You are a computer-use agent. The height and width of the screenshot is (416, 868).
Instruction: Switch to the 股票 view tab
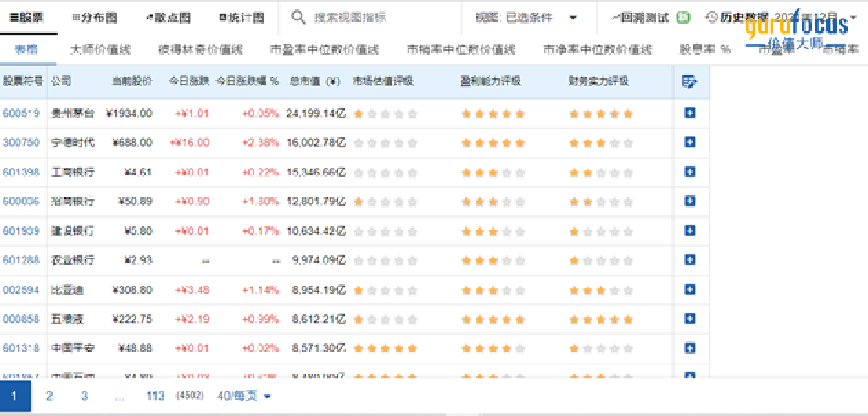(27, 18)
